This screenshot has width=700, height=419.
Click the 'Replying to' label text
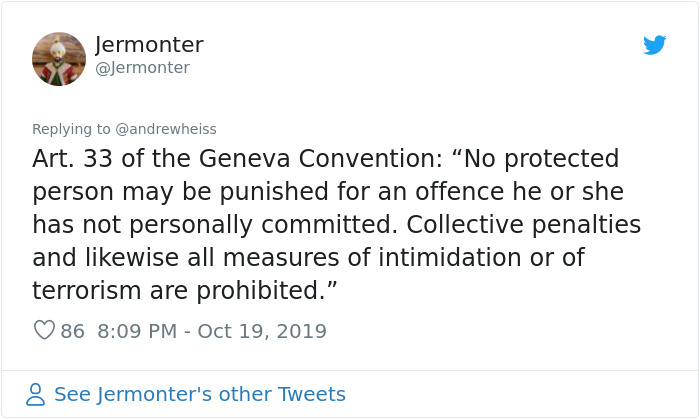click(71, 129)
